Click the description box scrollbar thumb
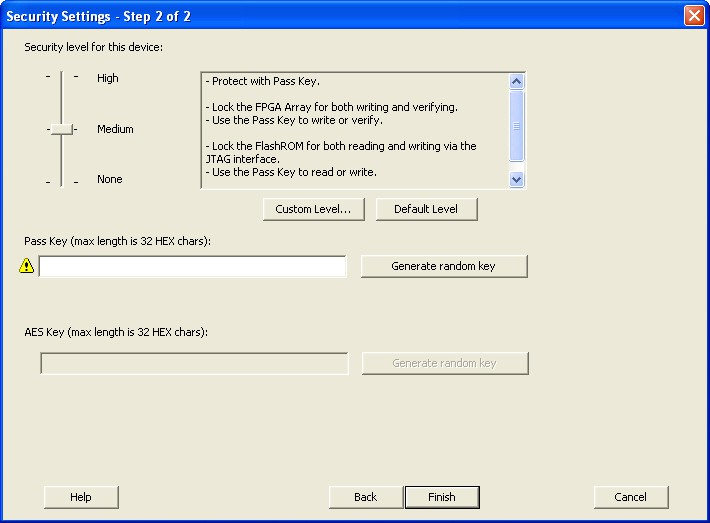 pyautogui.click(x=516, y=126)
